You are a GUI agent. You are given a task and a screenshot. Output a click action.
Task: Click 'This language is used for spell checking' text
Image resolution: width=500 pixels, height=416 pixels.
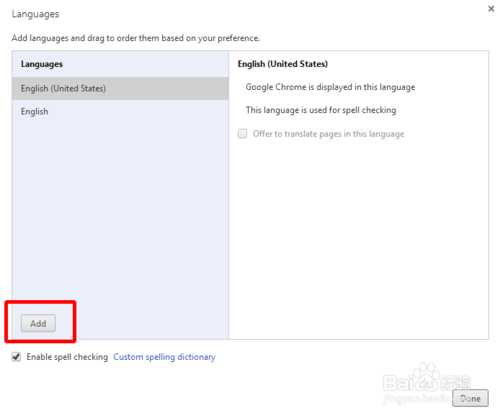coord(321,110)
